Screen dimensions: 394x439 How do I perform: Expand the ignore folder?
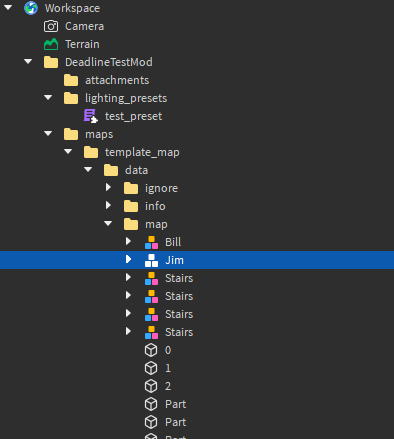[108, 187]
